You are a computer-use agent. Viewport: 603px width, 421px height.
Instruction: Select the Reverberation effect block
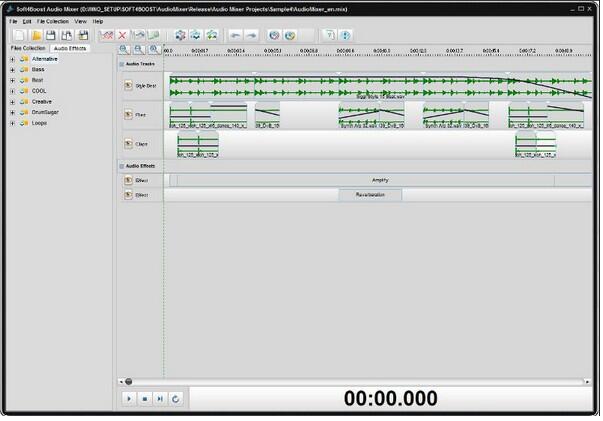(370, 195)
